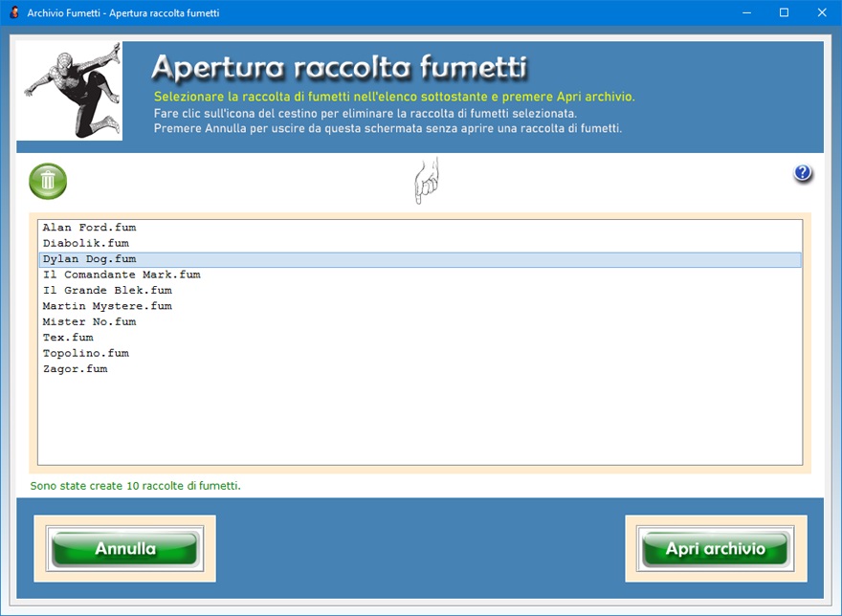The width and height of the screenshot is (842, 616).
Task: Click the Spider-Man image in header
Action: point(70,91)
